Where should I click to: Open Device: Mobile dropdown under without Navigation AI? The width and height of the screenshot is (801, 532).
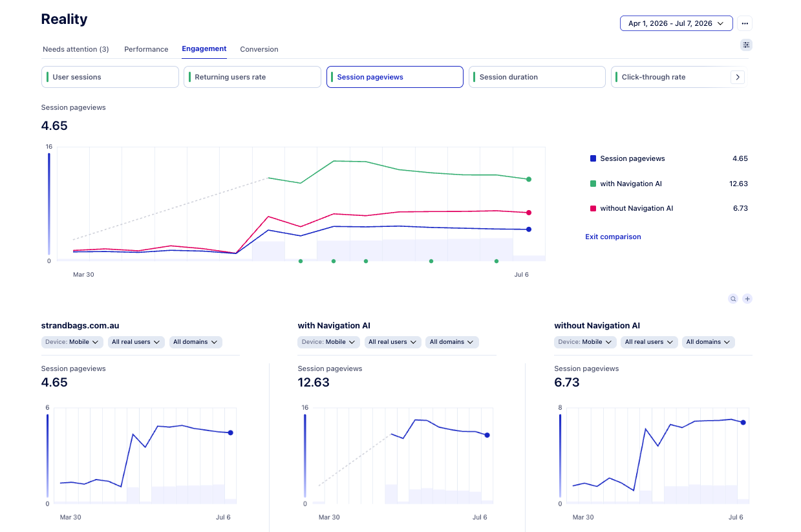(586, 342)
